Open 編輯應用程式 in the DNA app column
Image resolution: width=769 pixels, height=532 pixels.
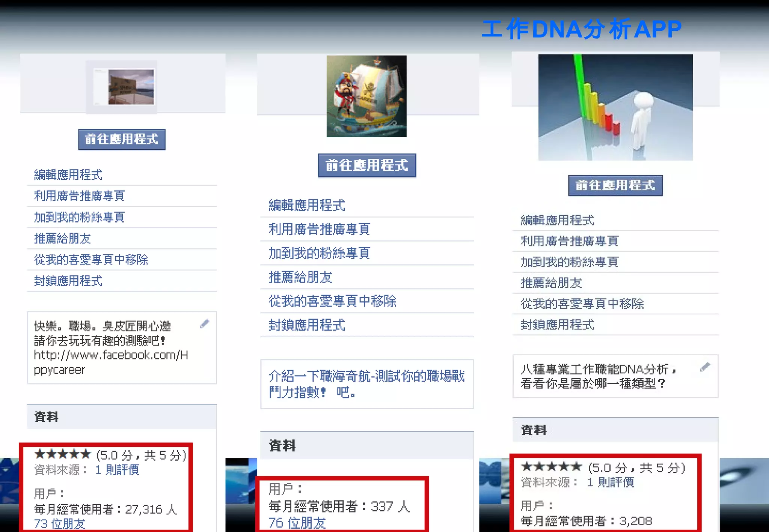[x=557, y=220]
